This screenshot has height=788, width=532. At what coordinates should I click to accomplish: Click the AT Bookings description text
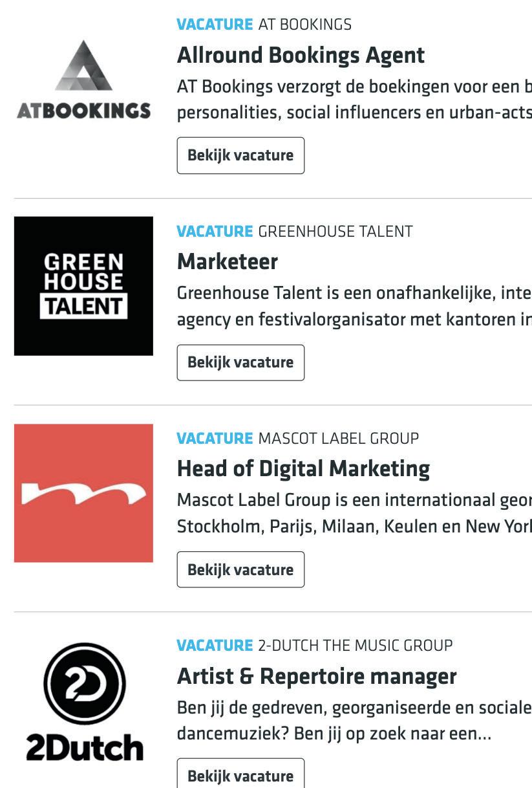coord(354,99)
